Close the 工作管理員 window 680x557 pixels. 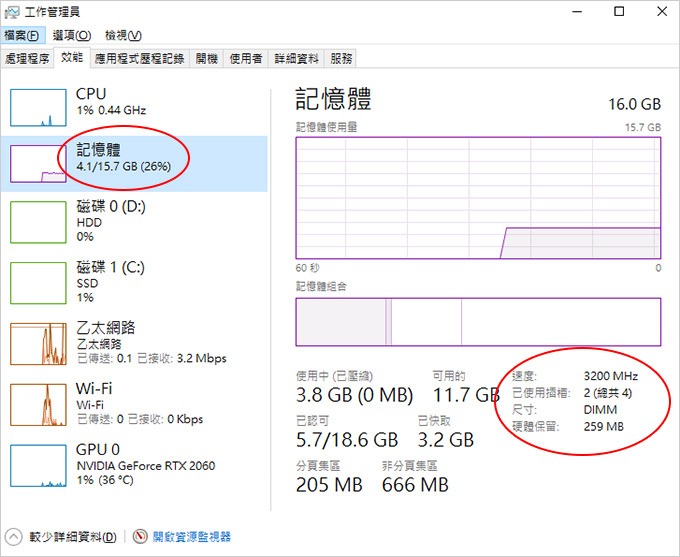[x=662, y=12]
